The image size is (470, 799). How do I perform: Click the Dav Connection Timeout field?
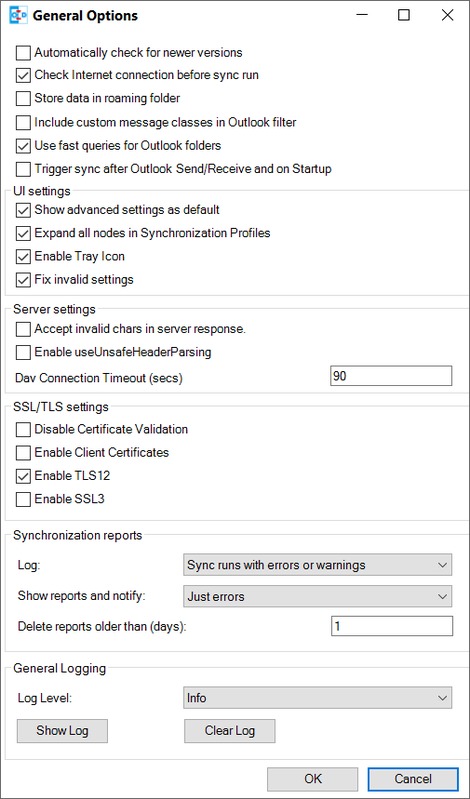pos(391,376)
